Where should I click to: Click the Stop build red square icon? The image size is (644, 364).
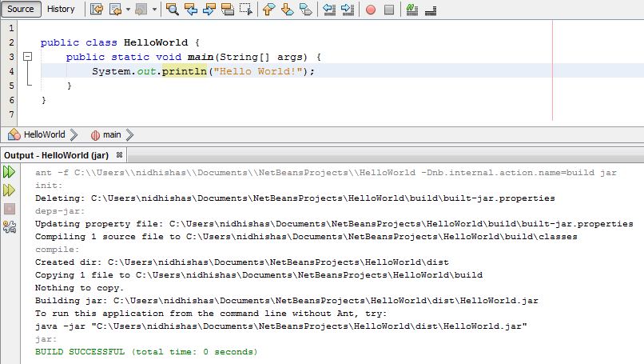(10, 209)
